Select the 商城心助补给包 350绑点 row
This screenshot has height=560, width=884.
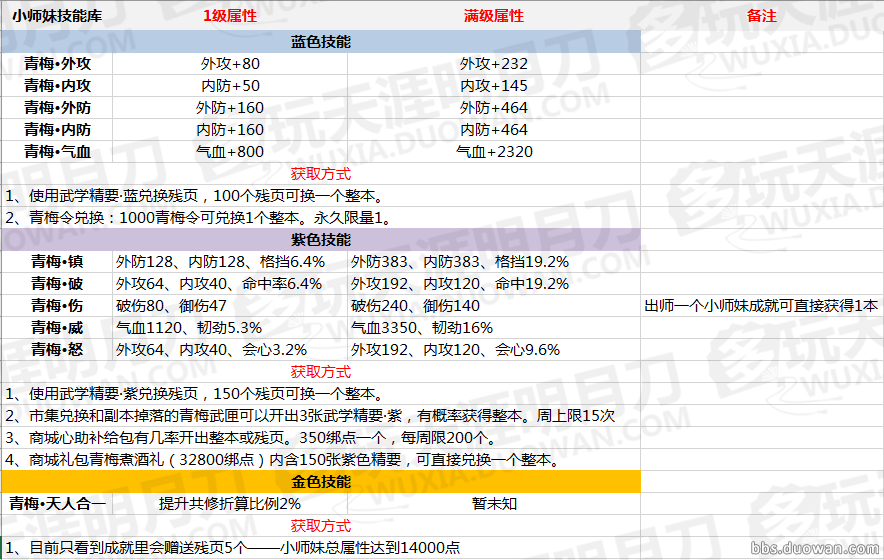[x=321, y=438]
